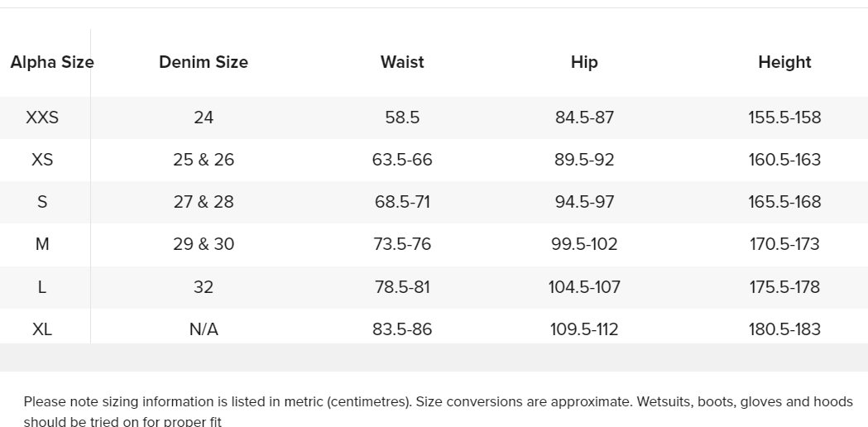Image resolution: width=868 pixels, height=427 pixels.
Task: Select the XL alpha size cell
Action: pyautogui.click(x=42, y=329)
